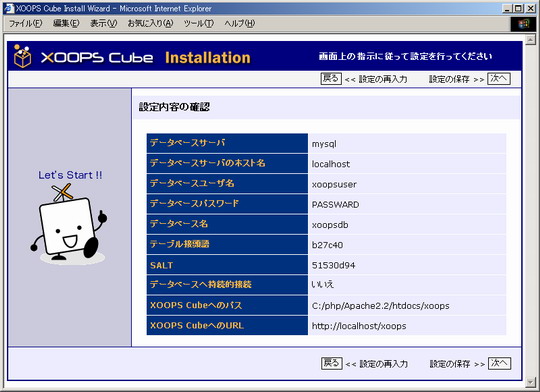Minimize the Internet Explorer window
This screenshot has width=540, height=392.
tap(507, 8)
